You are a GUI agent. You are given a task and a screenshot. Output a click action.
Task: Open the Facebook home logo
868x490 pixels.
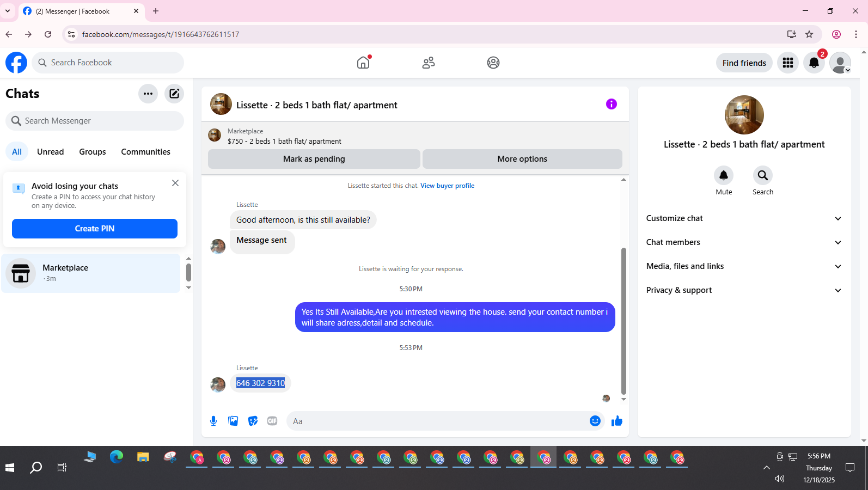(16, 63)
